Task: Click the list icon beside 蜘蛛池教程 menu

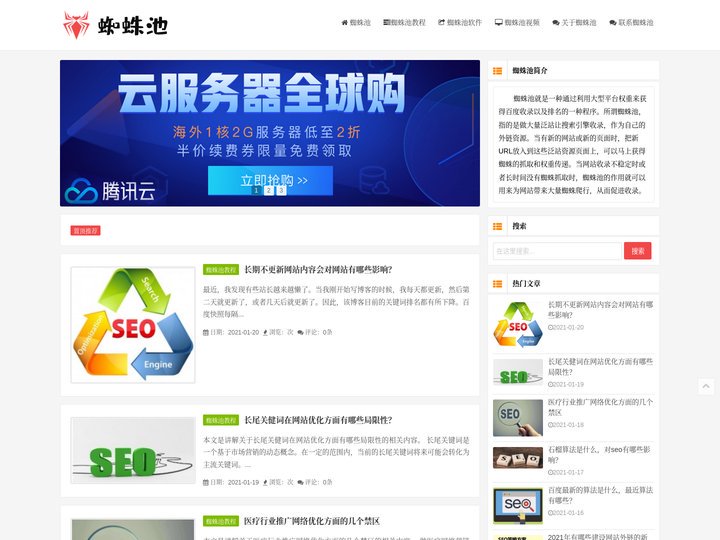Action: 386,22
